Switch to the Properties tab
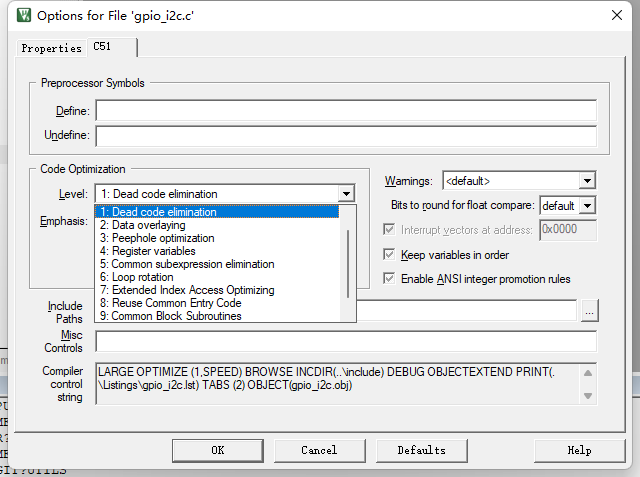Screen dimensions: 640x477 [x=51, y=48]
